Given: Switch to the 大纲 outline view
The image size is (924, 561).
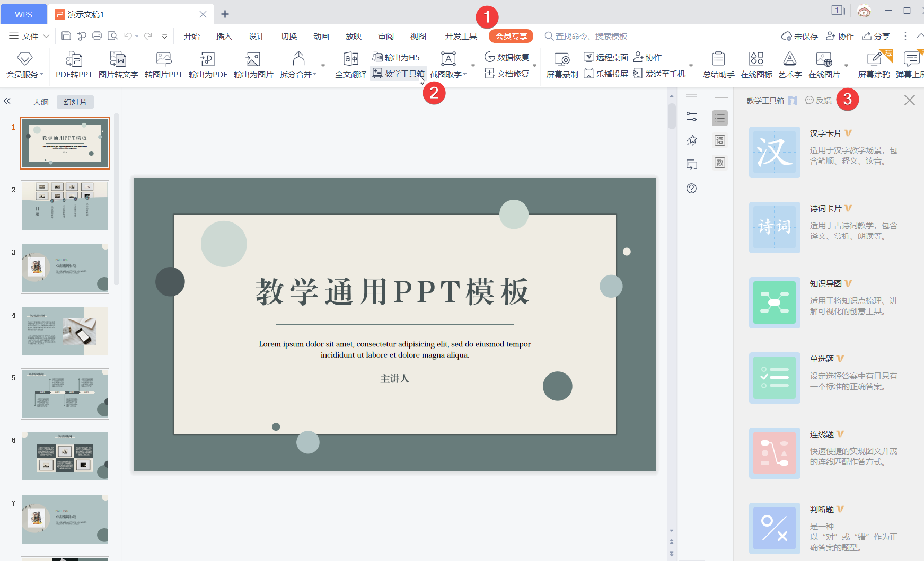Looking at the screenshot, I should click(41, 102).
